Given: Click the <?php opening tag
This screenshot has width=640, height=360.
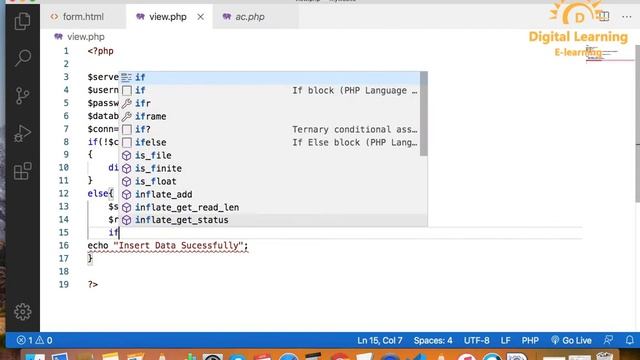Looking at the screenshot, I should tap(100, 51).
